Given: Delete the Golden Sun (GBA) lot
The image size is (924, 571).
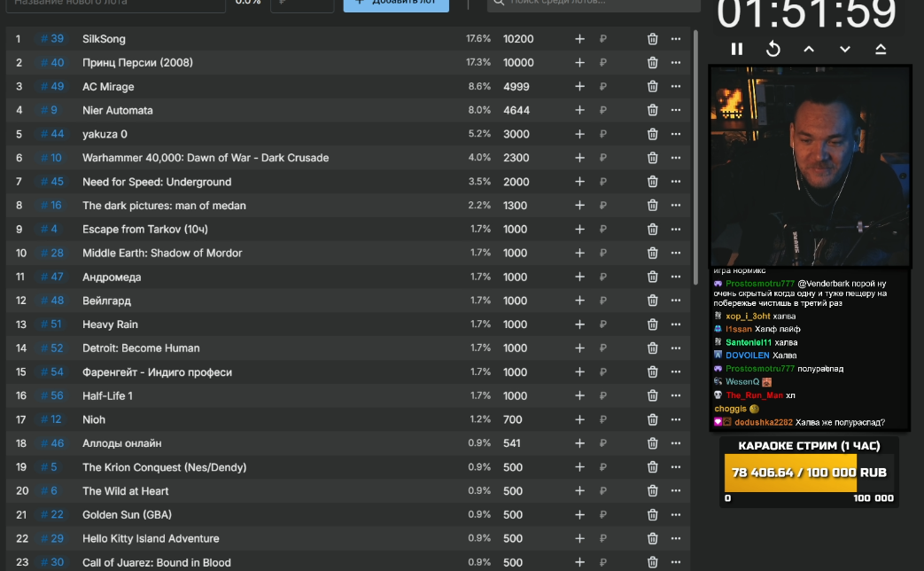Looking at the screenshot, I should coord(652,514).
